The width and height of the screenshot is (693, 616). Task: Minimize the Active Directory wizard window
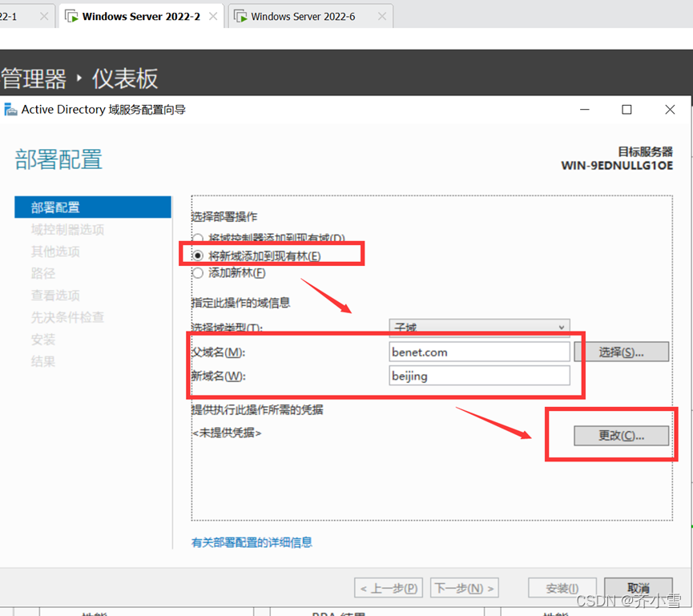tap(585, 109)
